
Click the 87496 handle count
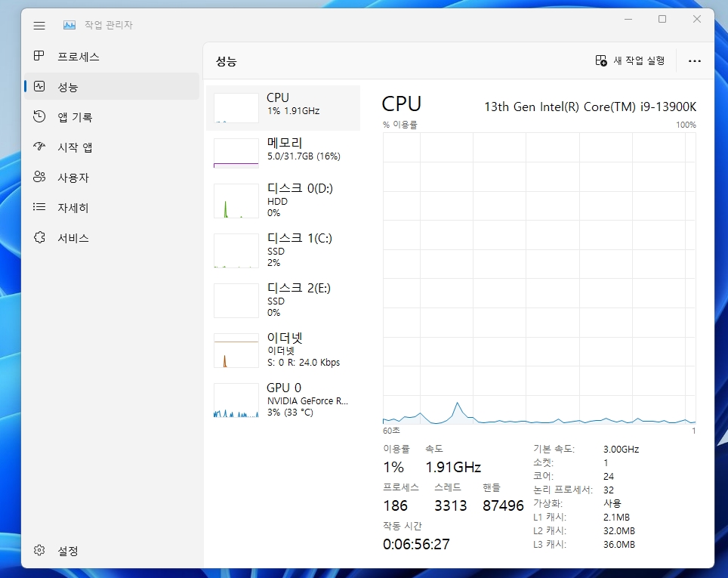503,505
